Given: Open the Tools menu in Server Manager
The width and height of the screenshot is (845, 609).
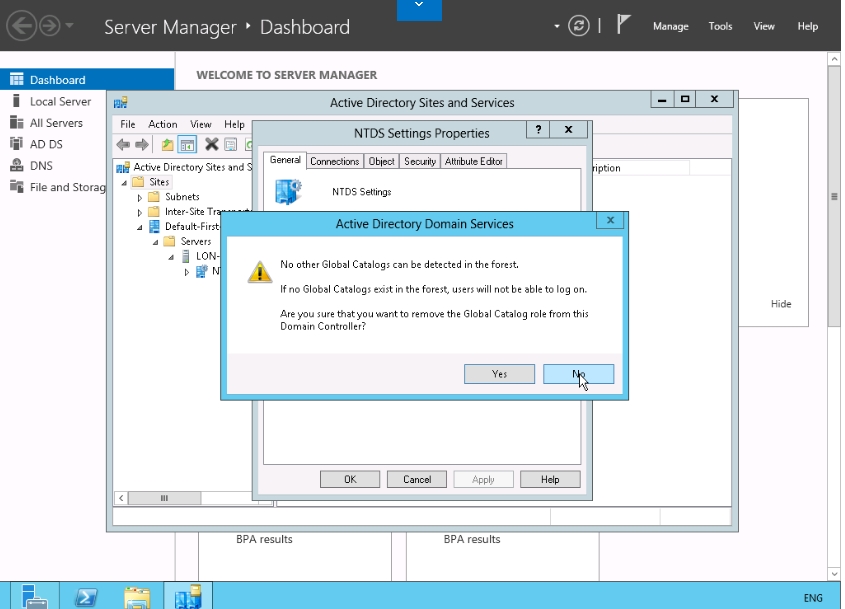Looking at the screenshot, I should tap(720, 27).
